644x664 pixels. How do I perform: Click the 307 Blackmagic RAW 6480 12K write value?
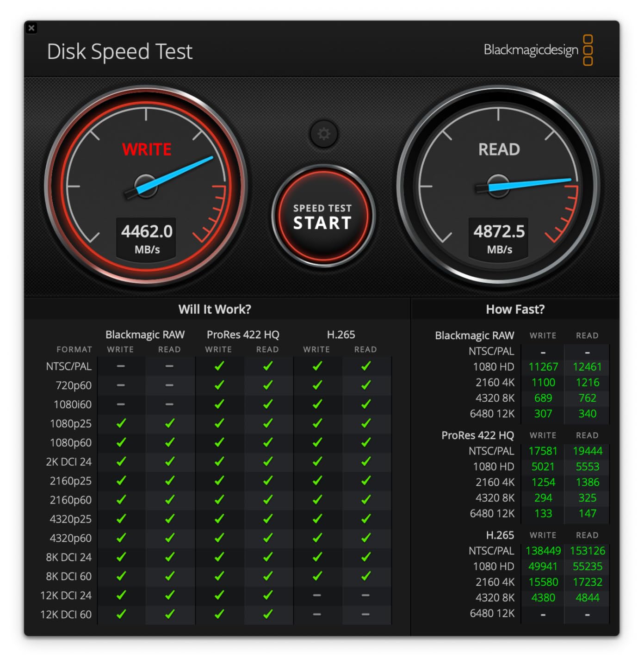pos(543,414)
